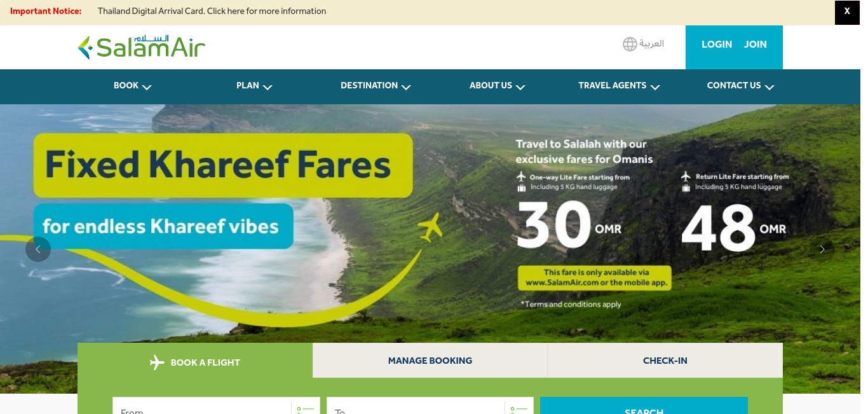Viewport: 868px width, 414px height.
Task: Expand the BOOK menu
Action: click(x=132, y=86)
